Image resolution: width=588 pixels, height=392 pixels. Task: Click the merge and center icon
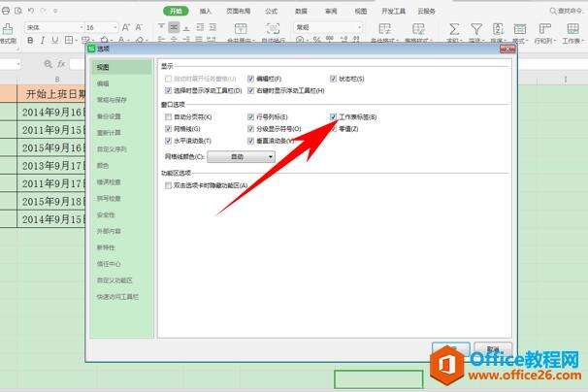[241, 28]
